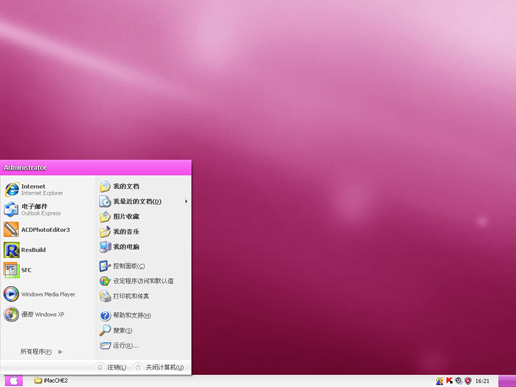Click the 16:21 taskbar clock
This screenshot has height=387, width=516.
point(482,381)
